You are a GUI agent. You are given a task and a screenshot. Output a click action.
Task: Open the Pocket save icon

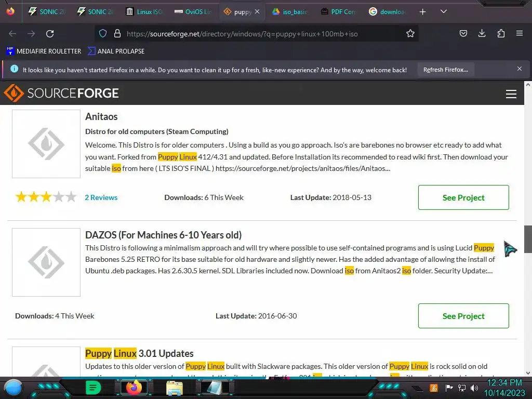point(463,33)
